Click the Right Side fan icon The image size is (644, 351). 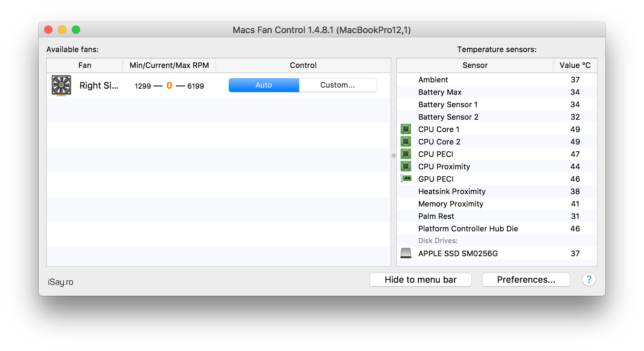pos(61,85)
